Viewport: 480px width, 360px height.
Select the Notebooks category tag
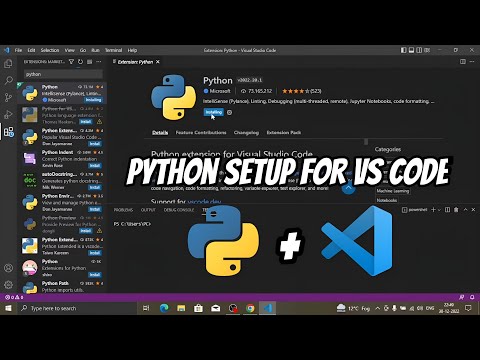click(387, 200)
